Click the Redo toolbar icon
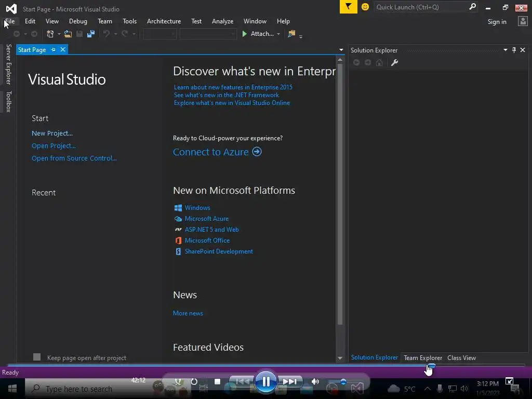Image resolution: width=532 pixels, height=399 pixels. tap(125, 34)
